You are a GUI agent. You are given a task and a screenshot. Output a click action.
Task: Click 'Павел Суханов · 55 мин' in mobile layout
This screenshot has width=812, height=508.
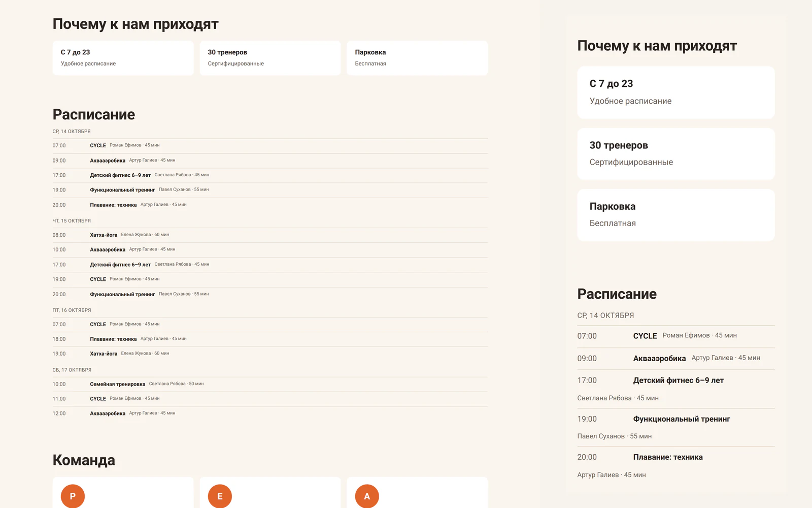[615, 436]
